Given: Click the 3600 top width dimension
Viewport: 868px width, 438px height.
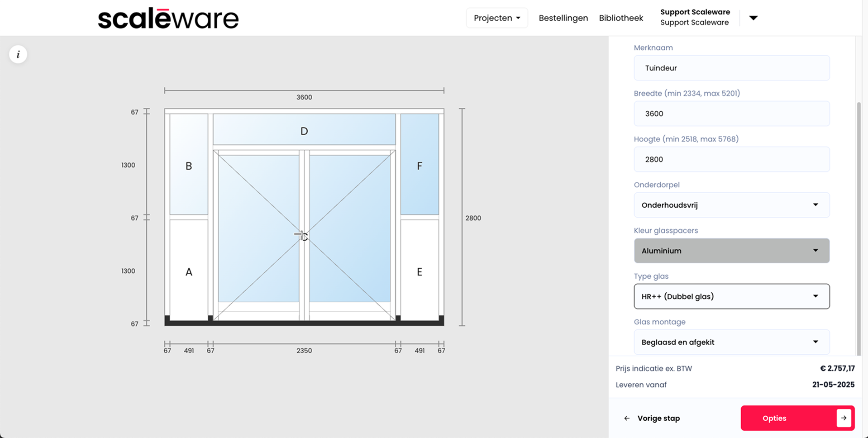Looking at the screenshot, I should coord(304,97).
